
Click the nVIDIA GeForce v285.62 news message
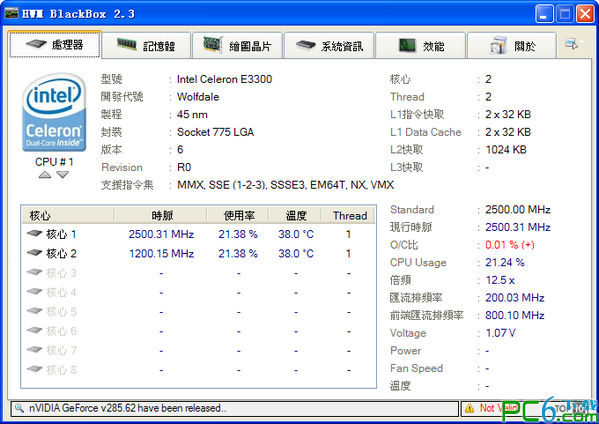click(128, 408)
